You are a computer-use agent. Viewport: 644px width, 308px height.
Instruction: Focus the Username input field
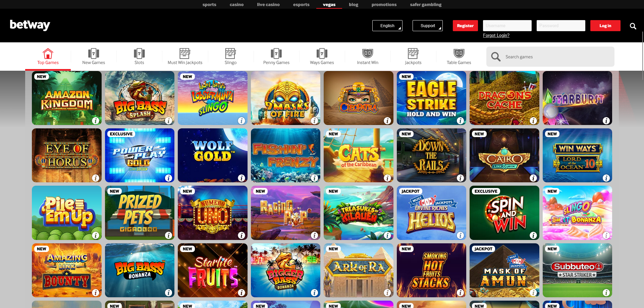tap(507, 26)
